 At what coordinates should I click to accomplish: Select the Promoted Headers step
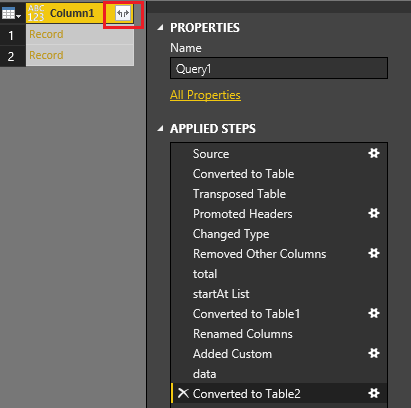(279, 214)
